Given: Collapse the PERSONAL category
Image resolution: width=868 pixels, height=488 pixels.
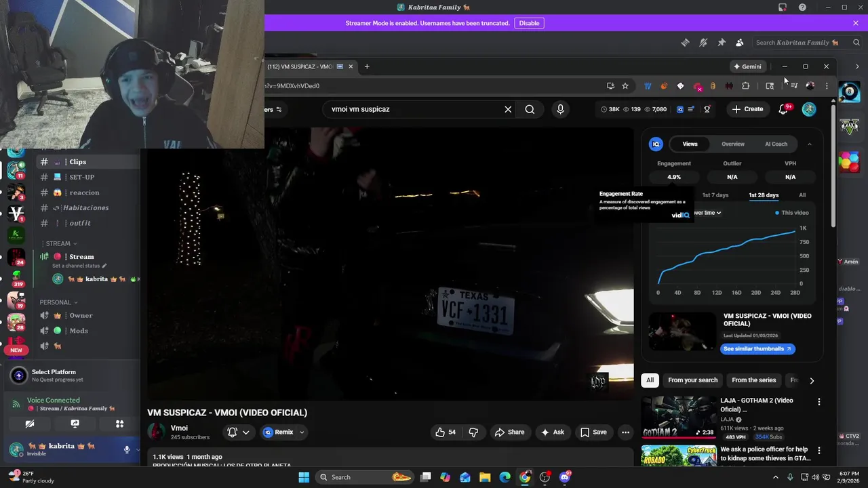Looking at the screenshot, I should (58, 302).
